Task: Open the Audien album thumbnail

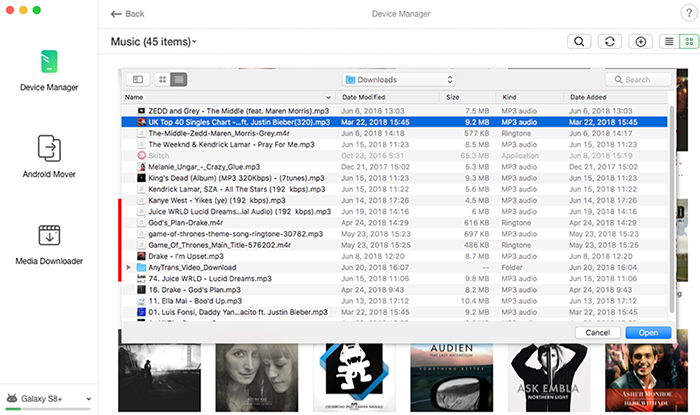Action: pos(452,377)
